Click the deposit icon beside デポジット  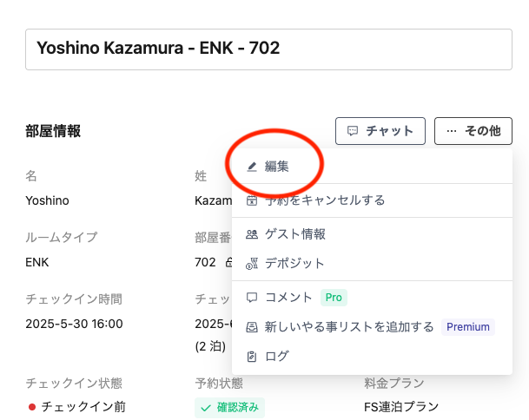[x=252, y=263]
